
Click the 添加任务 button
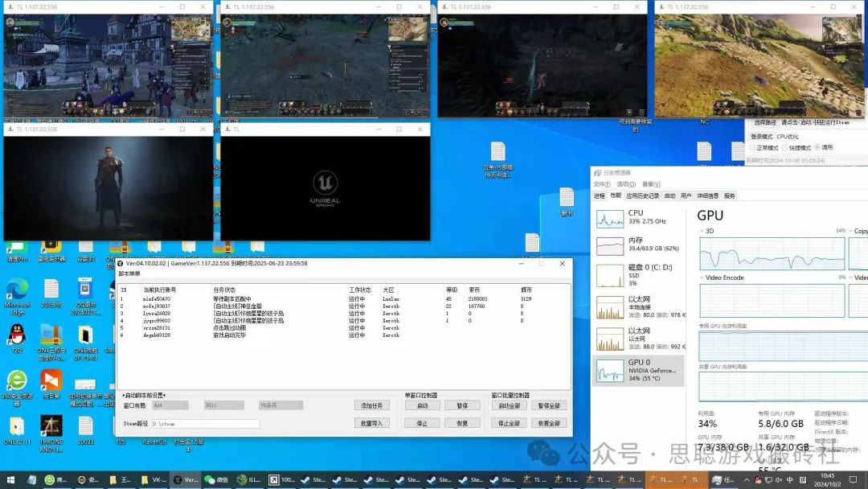pos(371,406)
